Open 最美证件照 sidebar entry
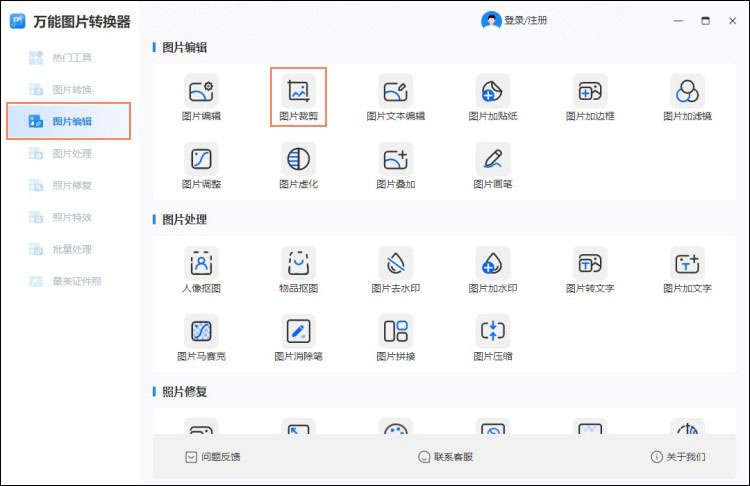The width and height of the screenshot is (750, 486). (68, 281)
